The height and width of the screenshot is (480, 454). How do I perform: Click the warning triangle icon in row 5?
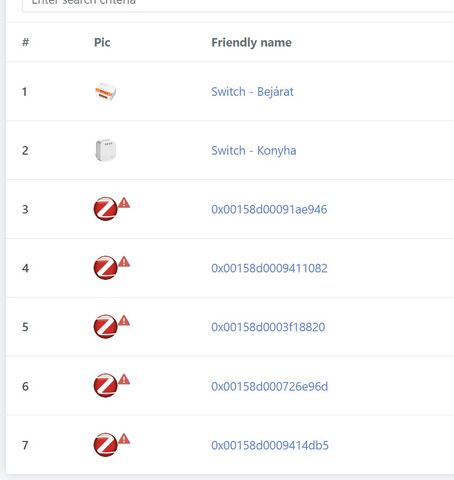pyautogui.click(x=124, y=320)
